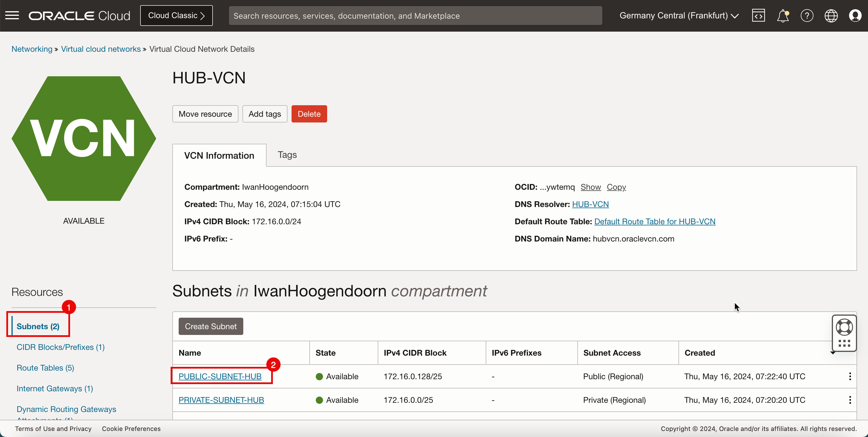Viewport: 868px width, 437px height.
Task: Open the hamburger navigation menu
Action: 12,16
